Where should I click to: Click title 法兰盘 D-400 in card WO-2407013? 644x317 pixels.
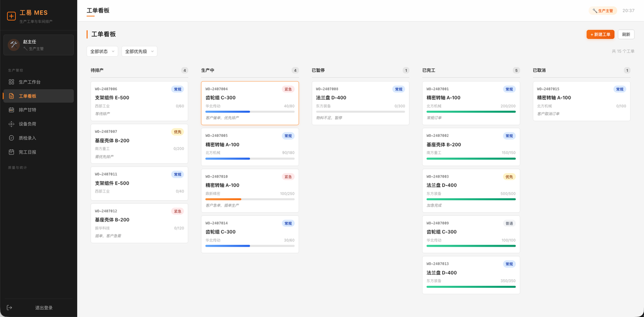tap(442, 273)
